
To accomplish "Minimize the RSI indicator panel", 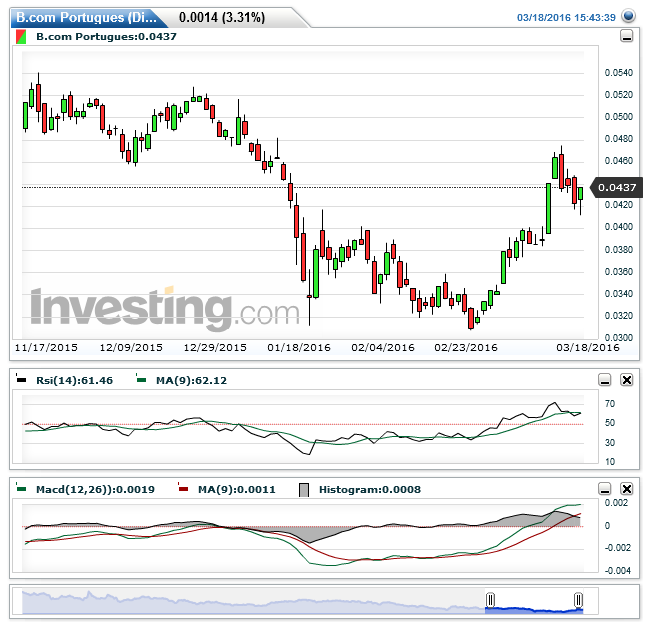I will coord(605,380).
